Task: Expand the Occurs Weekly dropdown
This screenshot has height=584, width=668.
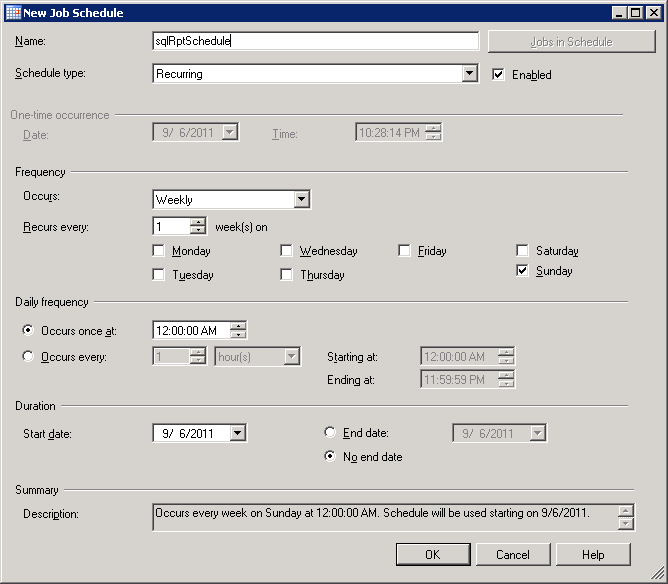Action: pos(302,200)
